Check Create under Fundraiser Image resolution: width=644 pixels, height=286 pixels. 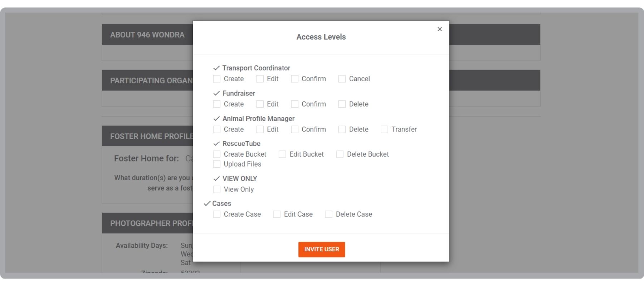point(217,104)
